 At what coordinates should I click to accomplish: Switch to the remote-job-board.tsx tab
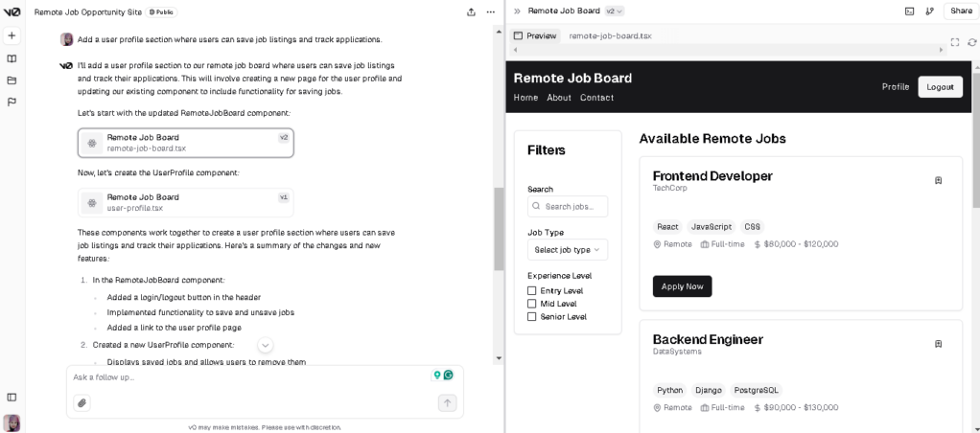[610, 35]
